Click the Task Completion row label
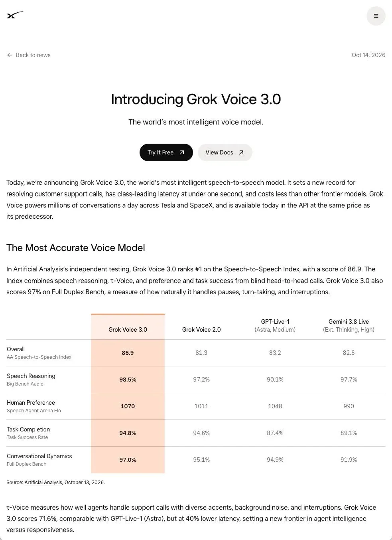 [28, 433]
